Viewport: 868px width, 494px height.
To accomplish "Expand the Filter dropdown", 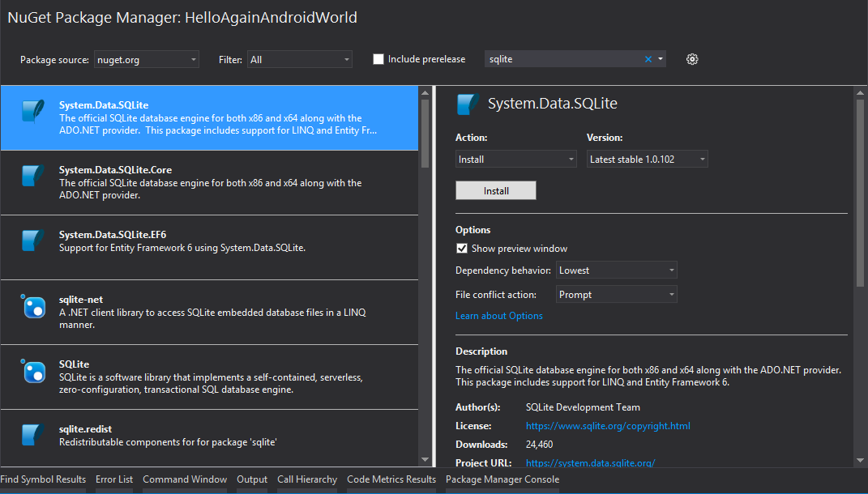I will click(299, 59).
